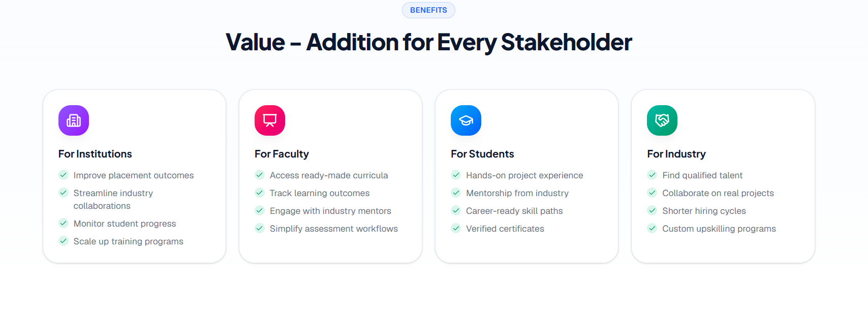The height and width of the screenshot is (314, 868).
Task: Select Hands-on project experience item
Action: [x=524, y=175]
